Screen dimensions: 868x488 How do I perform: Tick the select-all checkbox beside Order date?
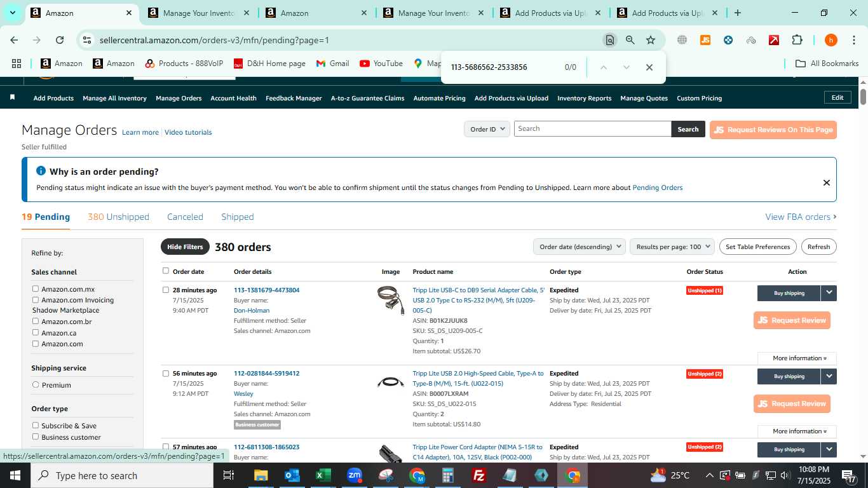(x=166, y=271)
